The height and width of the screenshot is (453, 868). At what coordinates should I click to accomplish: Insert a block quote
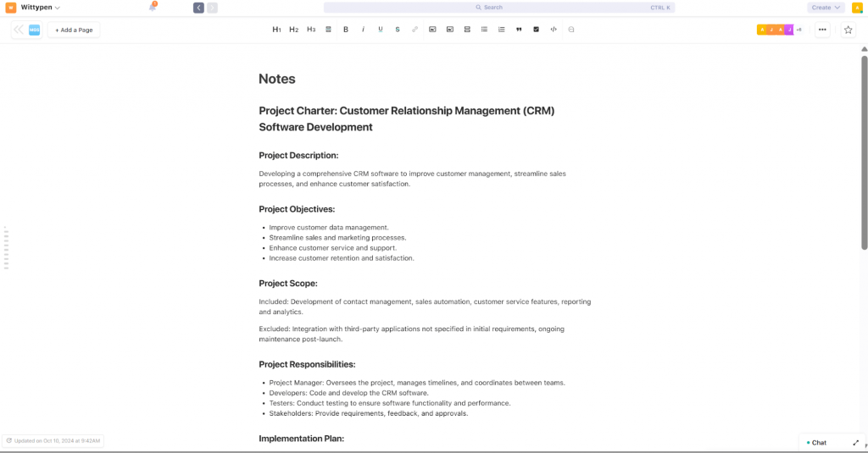pyautogui.click(x=519, y=30)
